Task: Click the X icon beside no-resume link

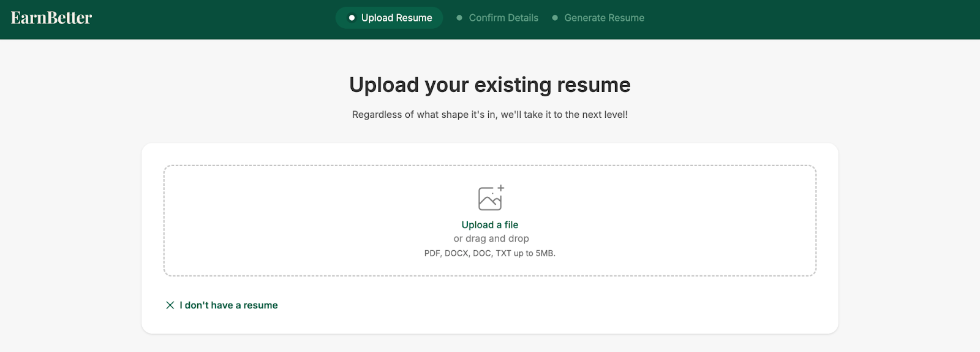Action: tap(170, 305)
